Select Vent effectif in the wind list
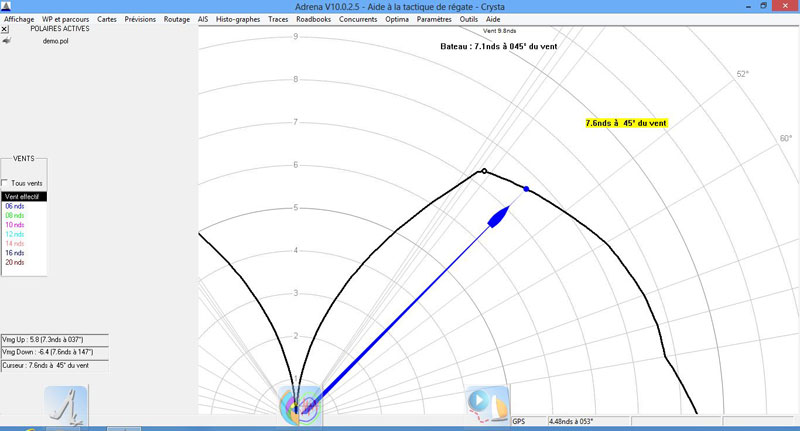The image size is (800, 431). pyautogui.click(x=24, y=197)
